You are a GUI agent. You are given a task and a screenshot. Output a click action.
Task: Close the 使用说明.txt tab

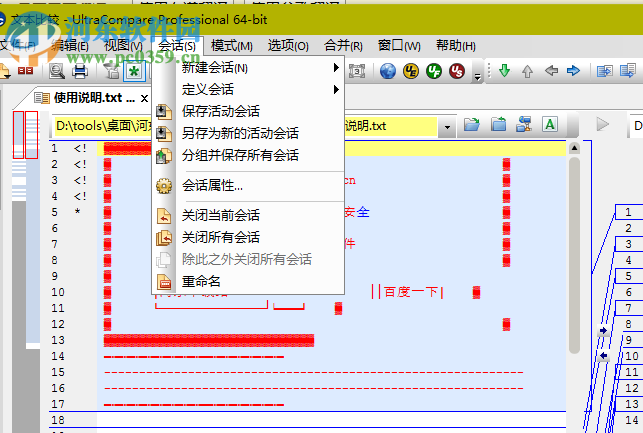click(x=144, y=98)
